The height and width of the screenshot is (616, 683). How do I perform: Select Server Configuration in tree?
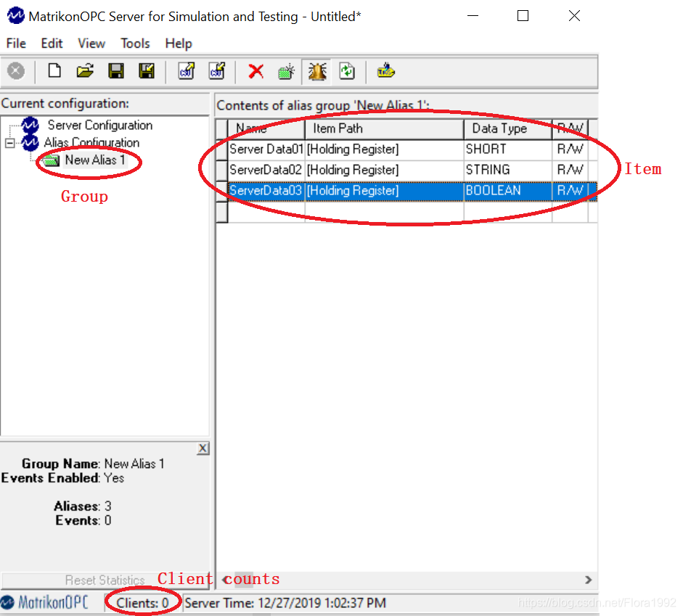[x=99, y=126]
